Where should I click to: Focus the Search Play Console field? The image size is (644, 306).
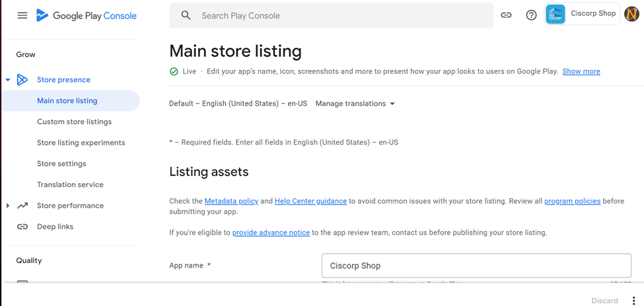click(x=332, y=16)
